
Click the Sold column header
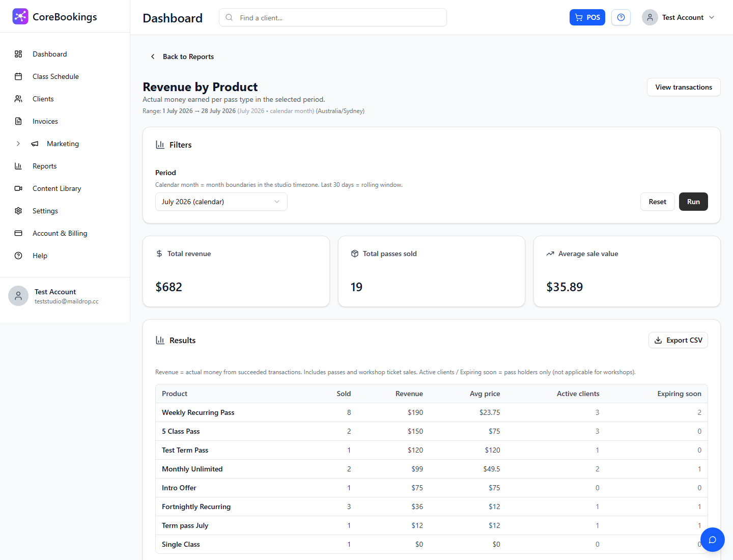tap(344, 394)
